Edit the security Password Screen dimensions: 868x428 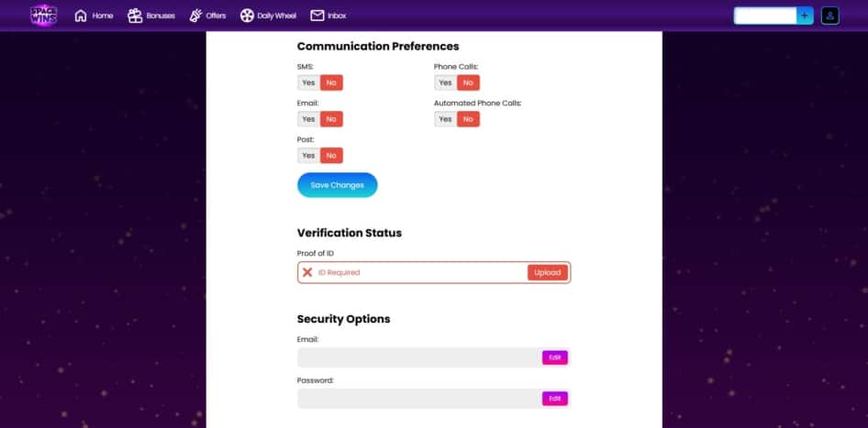coord(555,399)
